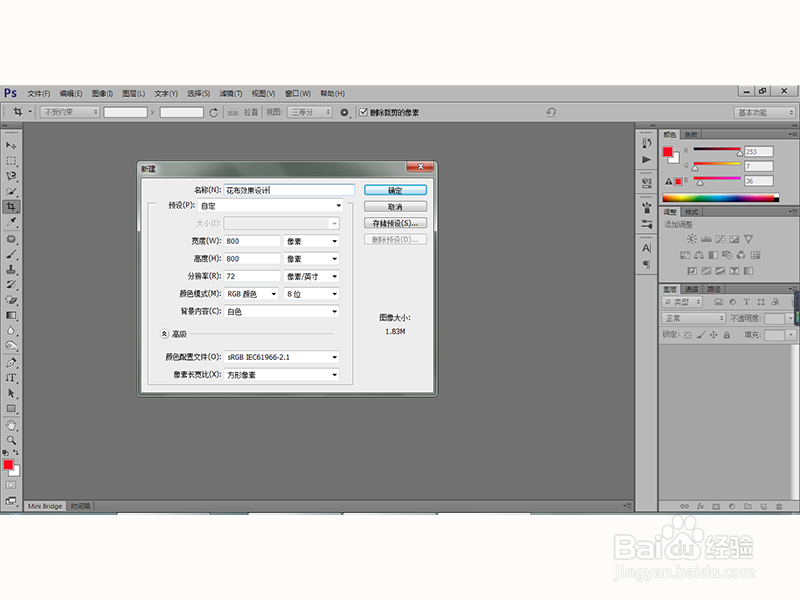Toggle lock transparent pixels
800x600 pixels.
click(x=688, y=335)
